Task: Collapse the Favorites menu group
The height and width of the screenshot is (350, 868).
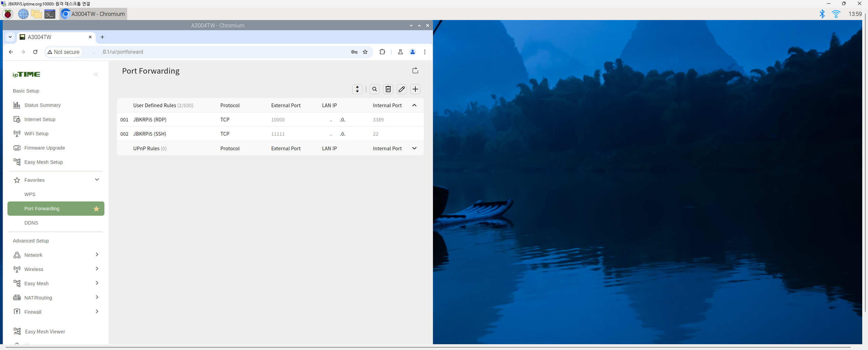Action: (x=97, y=180)
